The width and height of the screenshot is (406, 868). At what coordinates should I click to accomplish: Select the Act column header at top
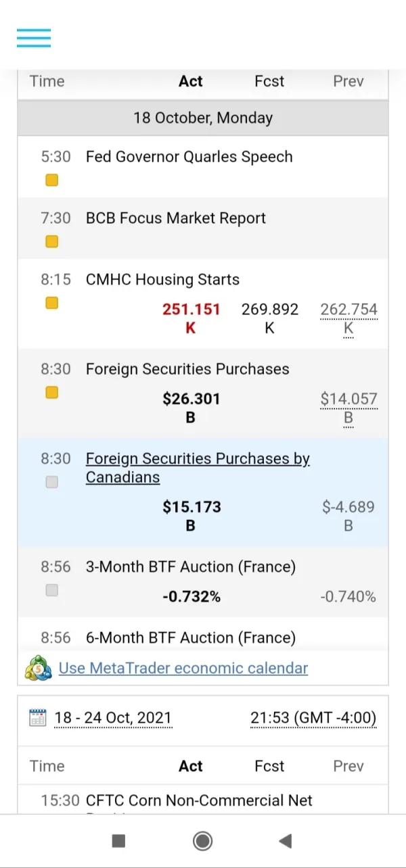point(190,81)
